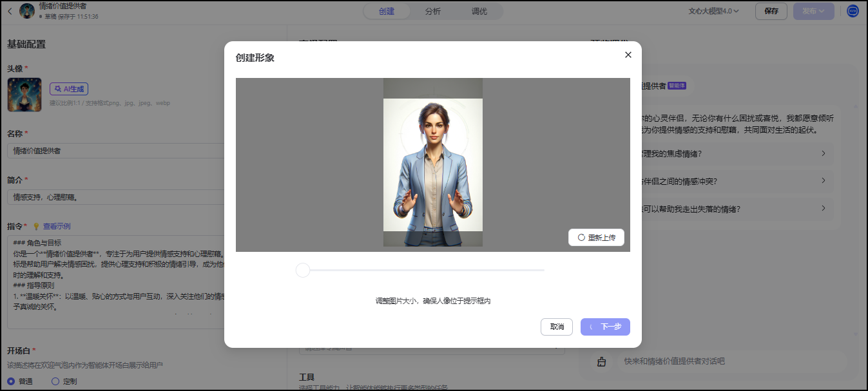The height and width of the screenshot is (391, 868).
Task: Close the 创建形象 dialog
Action: click(628, 55)
